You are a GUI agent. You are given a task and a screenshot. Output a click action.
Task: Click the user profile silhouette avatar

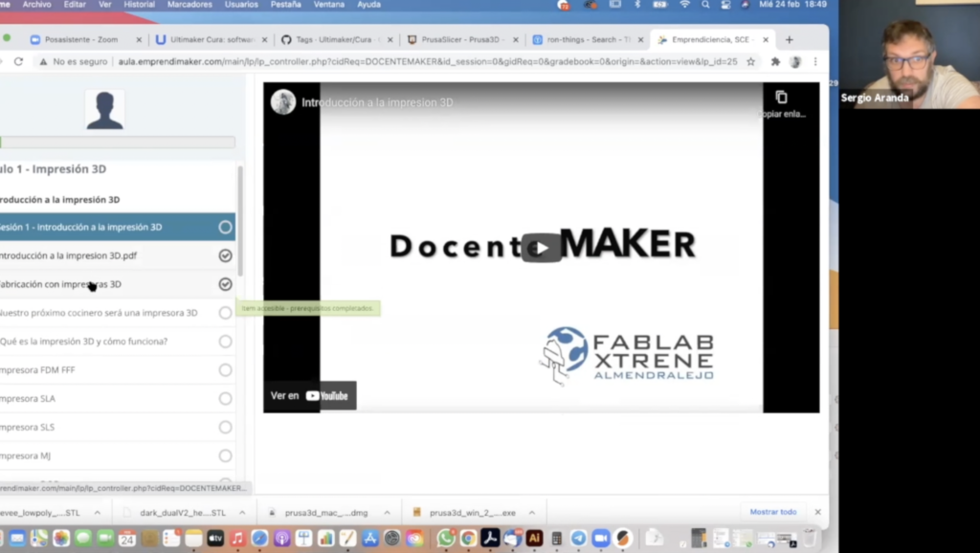point(104,110)
